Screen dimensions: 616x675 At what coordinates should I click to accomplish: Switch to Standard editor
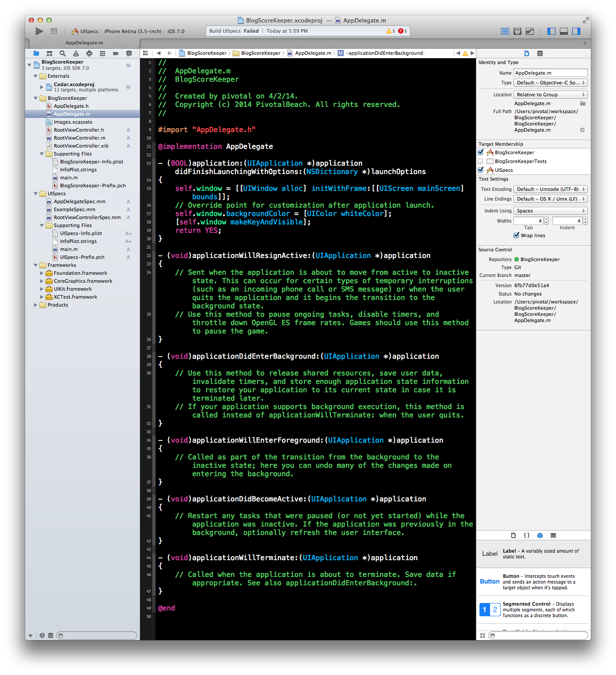505,31
